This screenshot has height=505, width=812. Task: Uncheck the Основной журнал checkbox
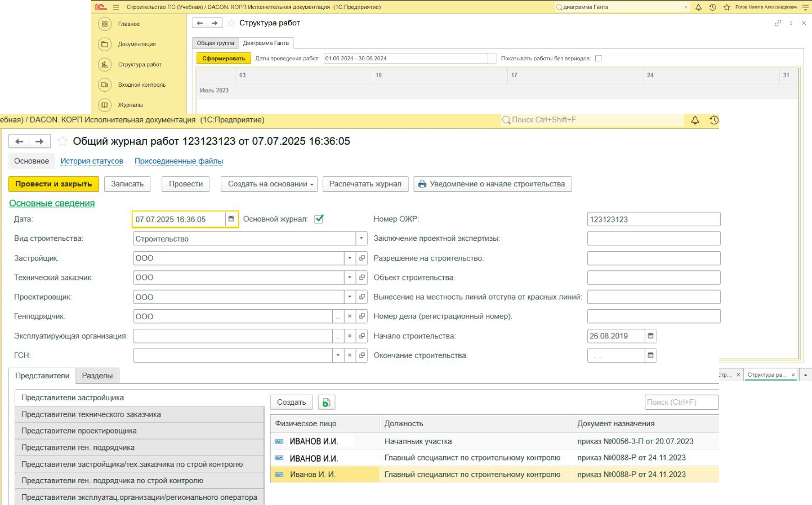pyautogui.click(x=319, y=219)
